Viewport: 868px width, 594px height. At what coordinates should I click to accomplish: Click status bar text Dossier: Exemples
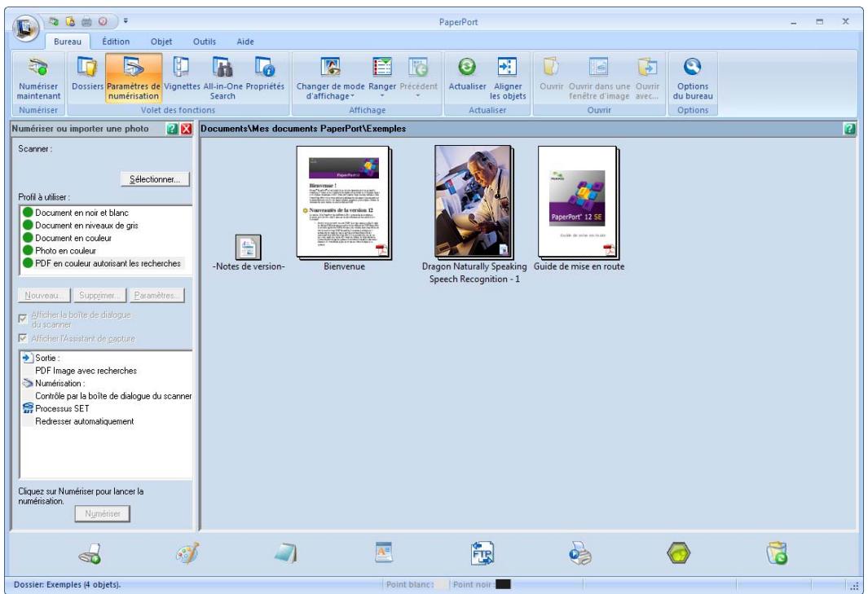point(67,584)
